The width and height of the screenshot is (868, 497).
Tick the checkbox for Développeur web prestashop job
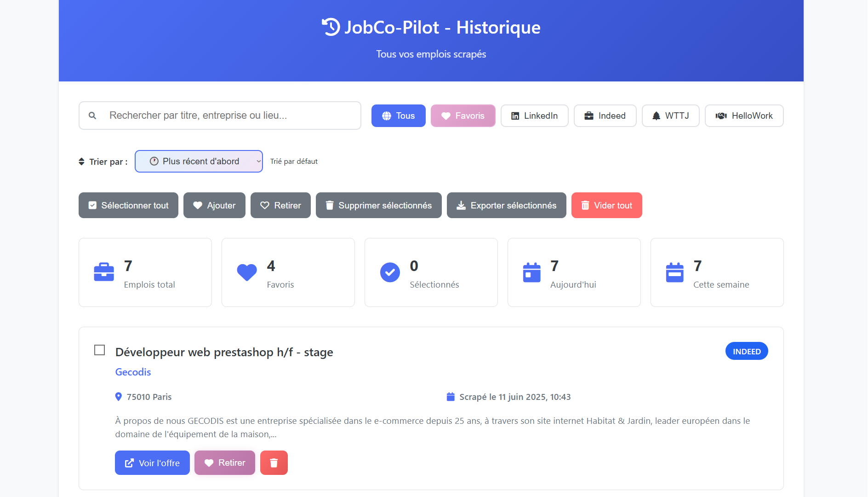(x=99, y=350)
